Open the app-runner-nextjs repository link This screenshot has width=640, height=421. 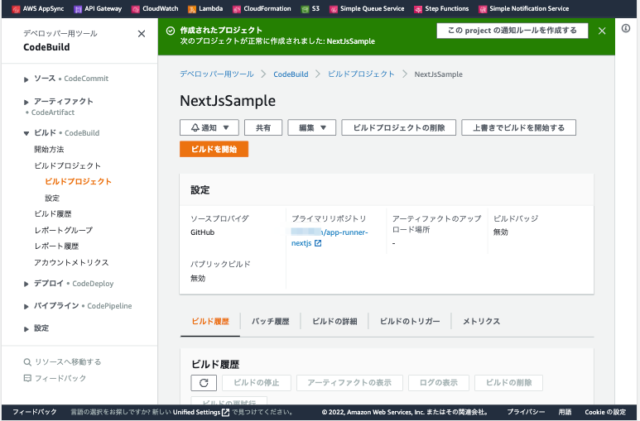point(329,238)
